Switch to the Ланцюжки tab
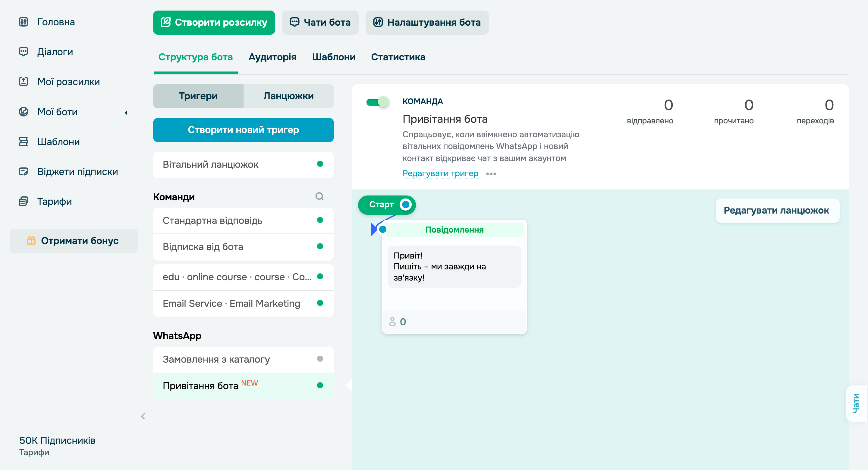Viewport: 868px width, 470px height. pyautogui.click(x=288, y=96)
